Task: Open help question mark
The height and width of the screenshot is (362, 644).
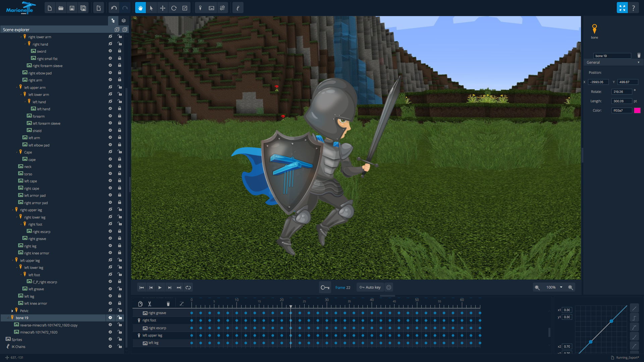Action: (633, 8)
